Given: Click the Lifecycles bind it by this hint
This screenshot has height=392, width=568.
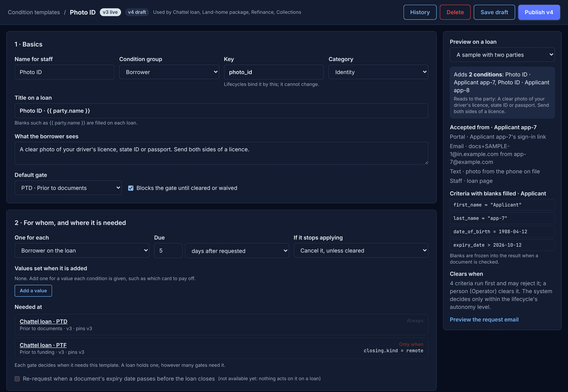Looking at the screenshot, I should point(271,84).
